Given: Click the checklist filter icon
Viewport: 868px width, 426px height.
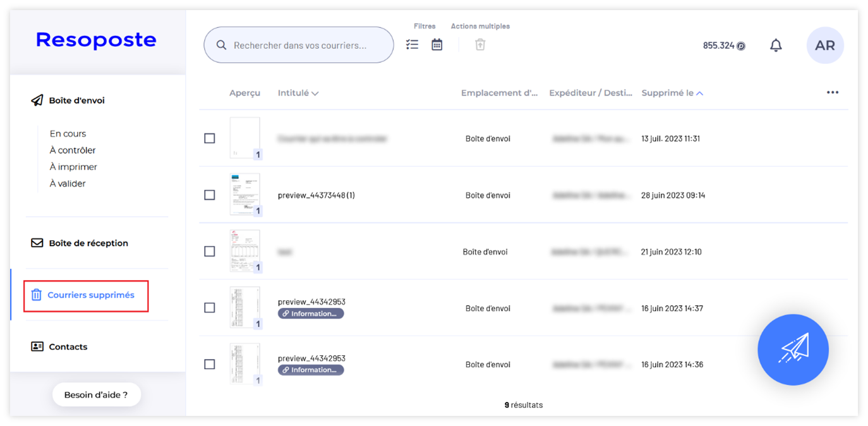Looking at the screenshot, I should click(413, 45).
